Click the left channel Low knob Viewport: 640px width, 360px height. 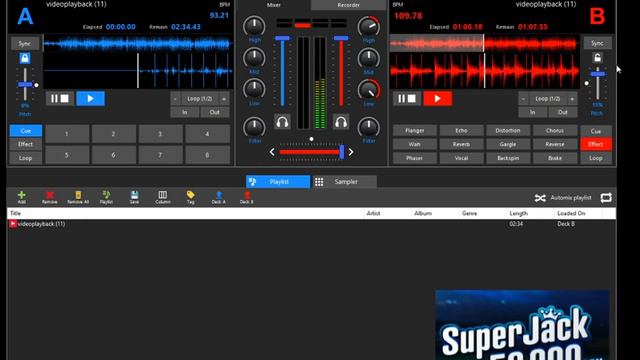[x=254, y=89]
